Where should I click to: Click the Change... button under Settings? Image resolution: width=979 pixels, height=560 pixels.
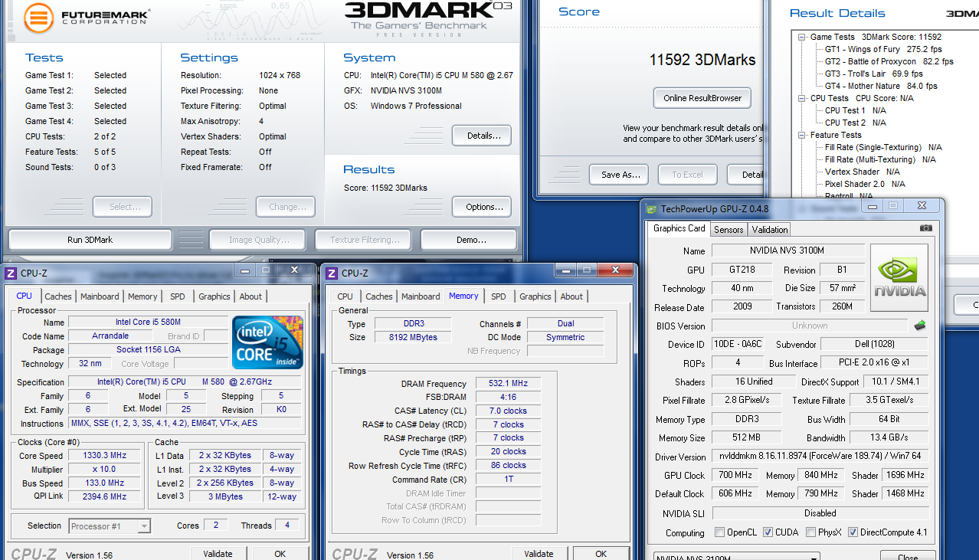click(287, 207)
